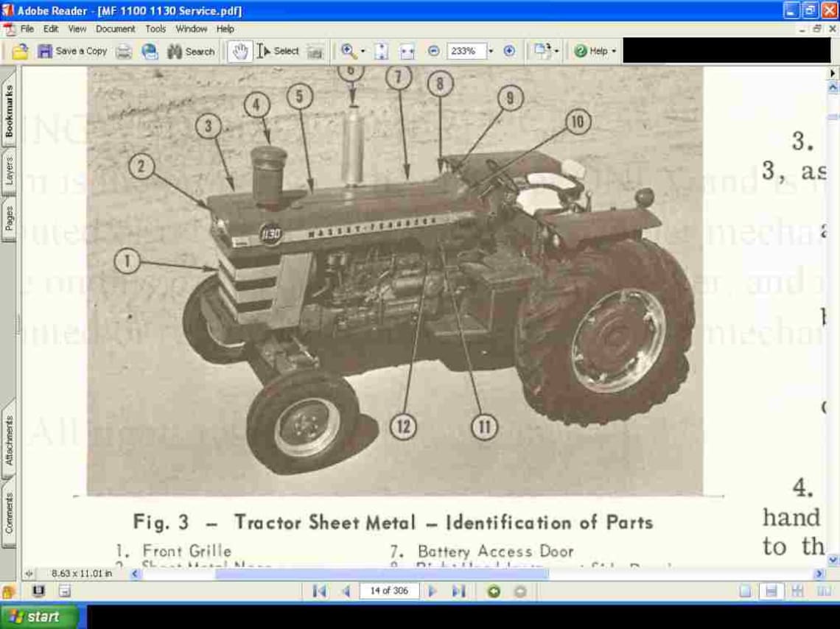Image resolution: width=840 pixels, height=629 pixels.
Task: Open Search with the binoculars icon
Action: [175, 51]
